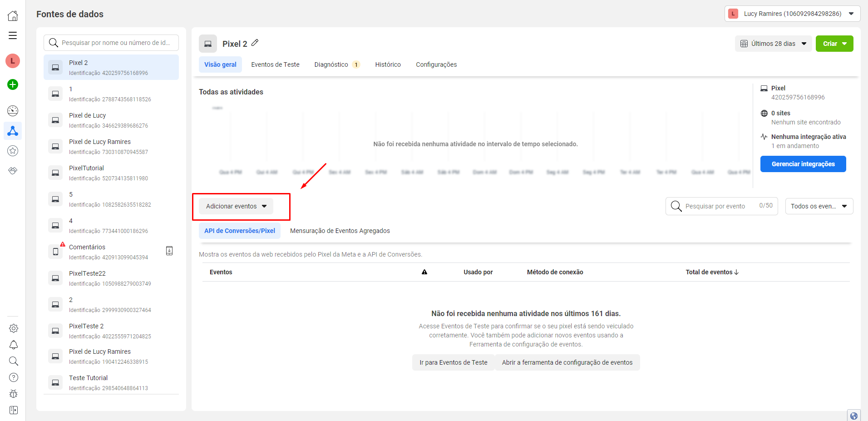This screenshot has height=421, width=868.
Task: Select data source named 5
Action: point(111,199)
